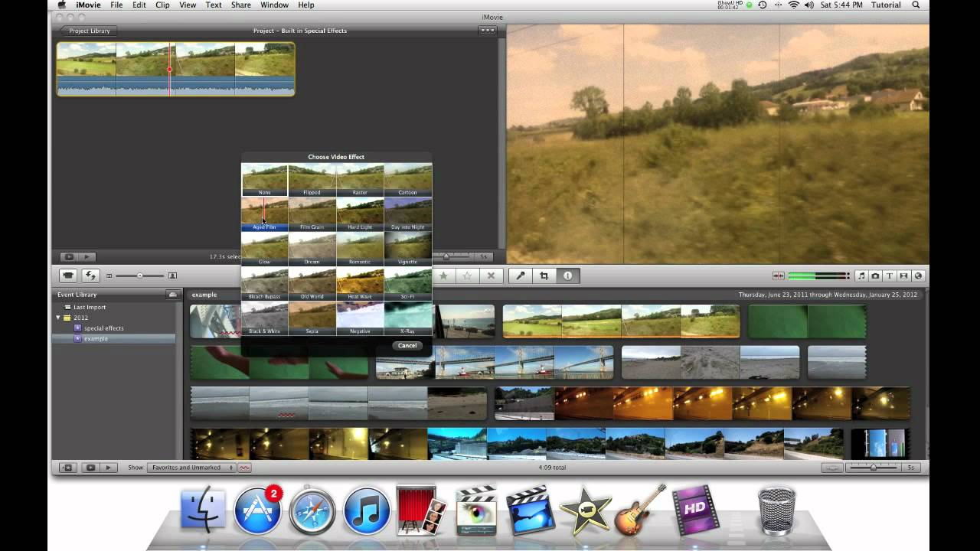Screen dimensions: 980x551
Task: Open project view options button
Action: pyautogui.click(x=487, y=31)
